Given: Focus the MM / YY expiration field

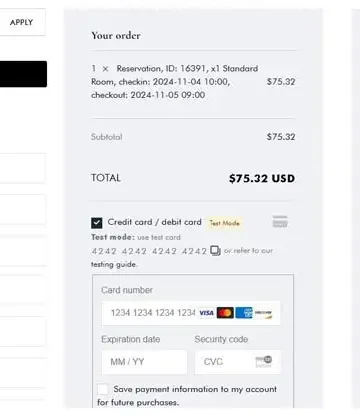Looking at the screenshot, I should 144,362.
